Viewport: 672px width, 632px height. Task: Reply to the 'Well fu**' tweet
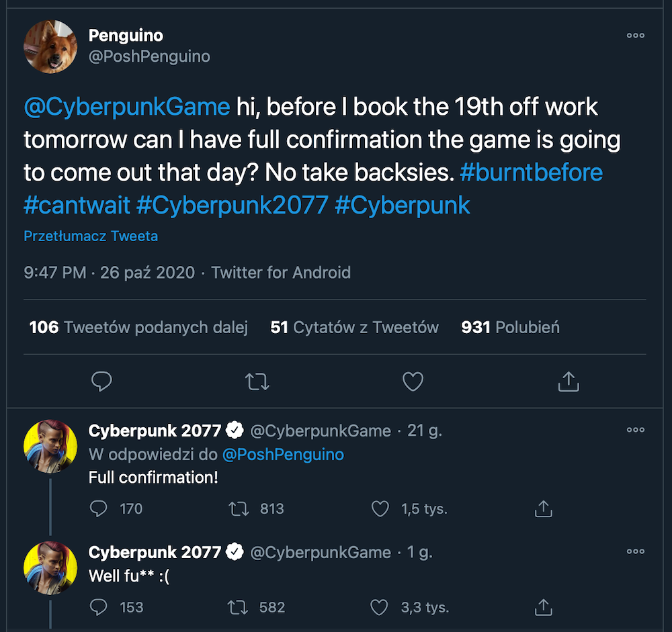point(99,607)
